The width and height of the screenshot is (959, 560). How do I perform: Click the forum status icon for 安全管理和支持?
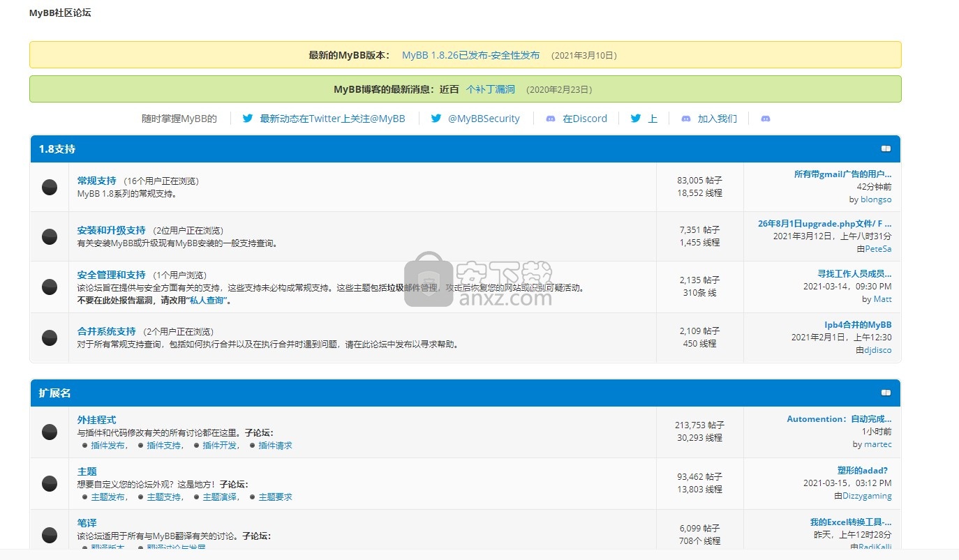pos(50,287)
